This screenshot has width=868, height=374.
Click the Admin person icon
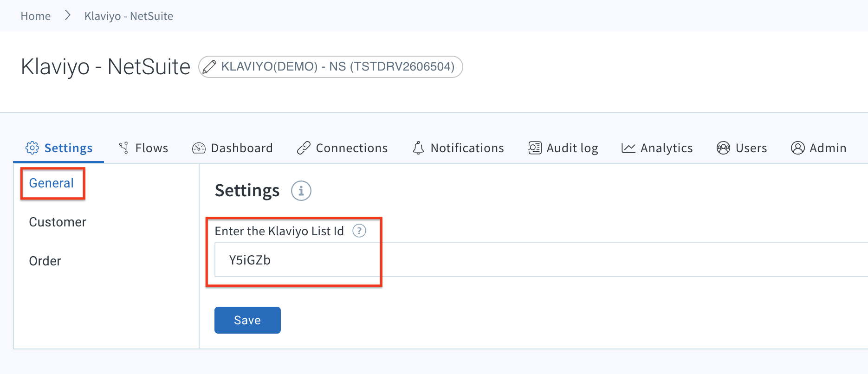[x=797, y=148]
